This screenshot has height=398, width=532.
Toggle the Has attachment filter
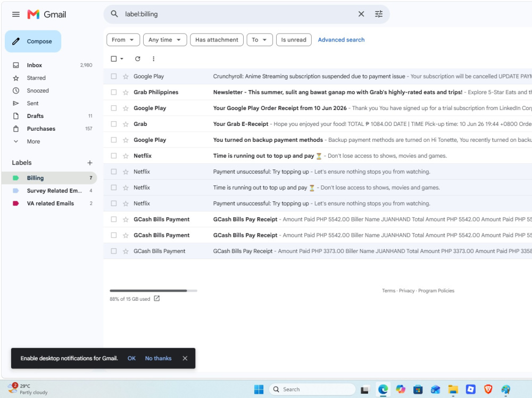217,40
